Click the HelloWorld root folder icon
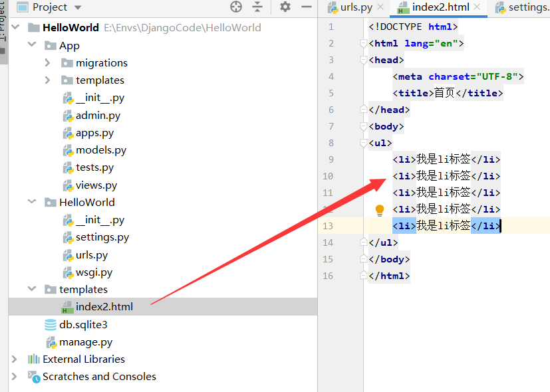Image resolution: width=550 pixels, height=392 pixels. 34,27
